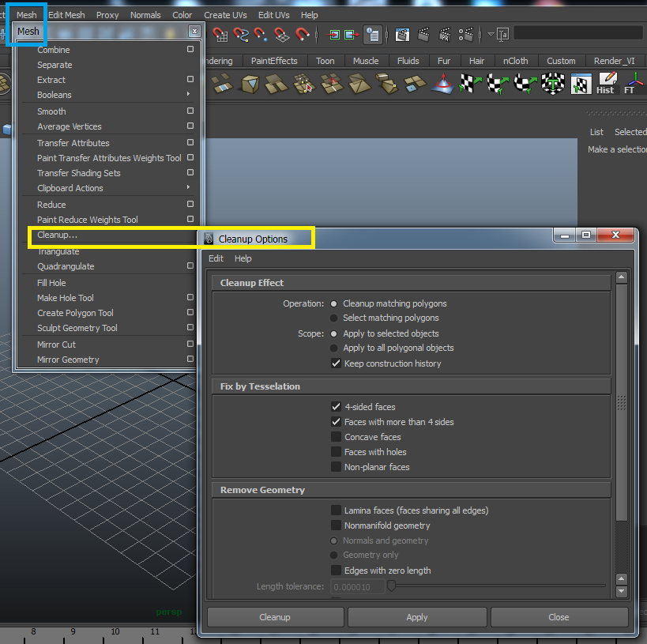Click the Length tolerance value field
This screenshot has width=647, height=644.
358,586
